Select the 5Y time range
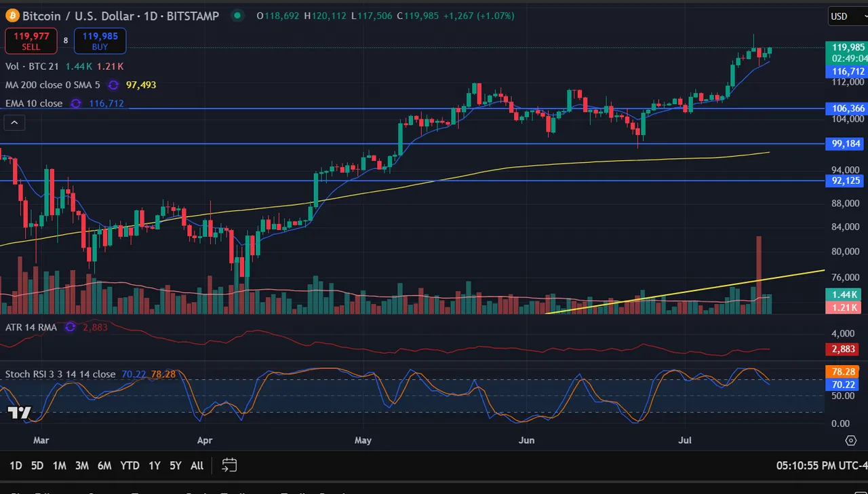This screenshot has height=494, width=868. pos(176,465)
